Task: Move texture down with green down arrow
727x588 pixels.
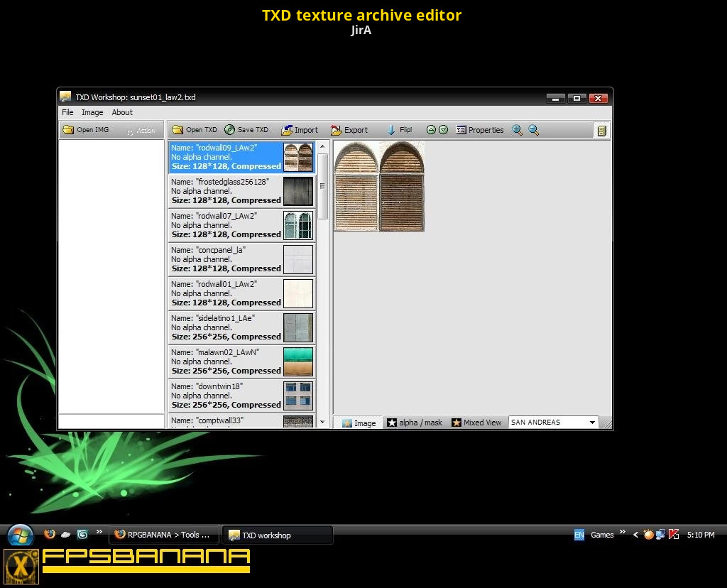Action: [x=443, y=130]
